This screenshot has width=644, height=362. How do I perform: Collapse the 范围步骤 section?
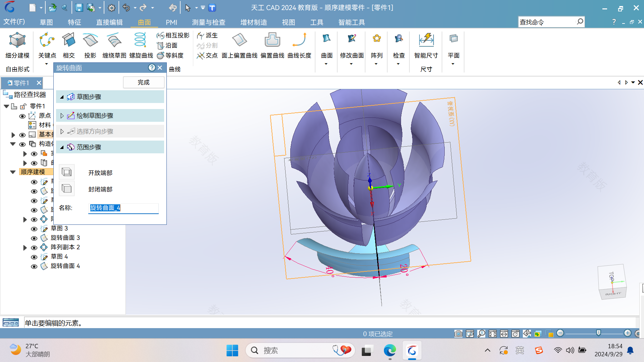pyautogui.click(x=62, y=147)
